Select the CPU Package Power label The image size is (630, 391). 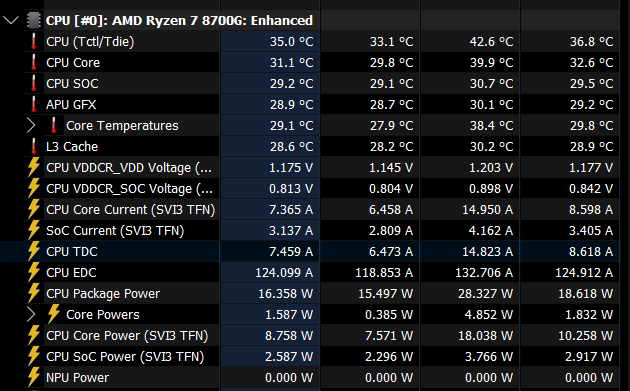click(103, 294)
